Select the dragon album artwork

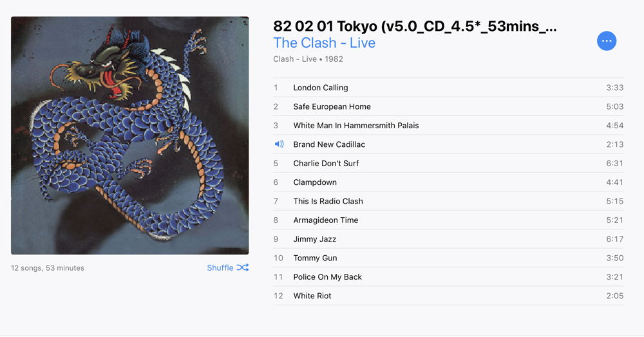130,135
